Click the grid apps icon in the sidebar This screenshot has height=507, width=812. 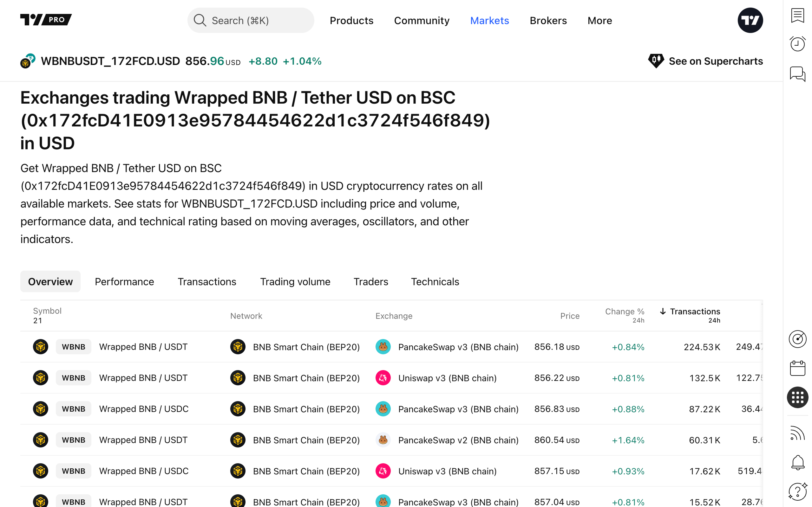(797, 397)
